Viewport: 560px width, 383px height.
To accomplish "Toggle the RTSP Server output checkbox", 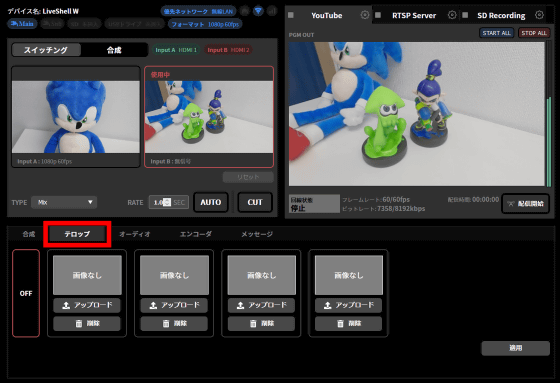I will [x=378, y=15].
